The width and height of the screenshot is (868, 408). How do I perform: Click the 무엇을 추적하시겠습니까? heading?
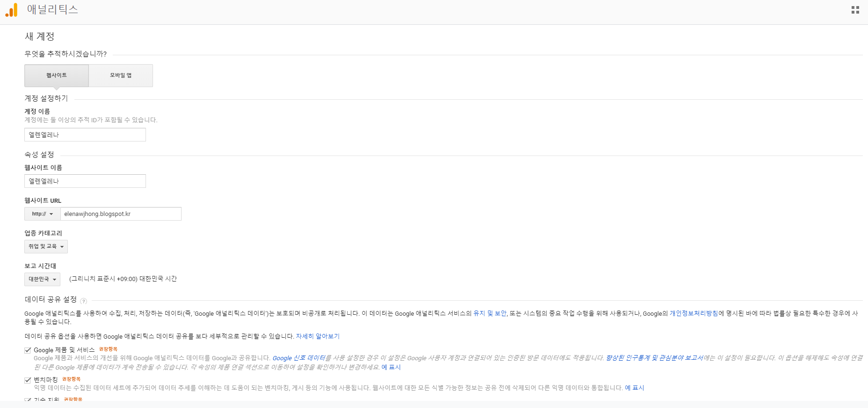[x=66, y=54]
